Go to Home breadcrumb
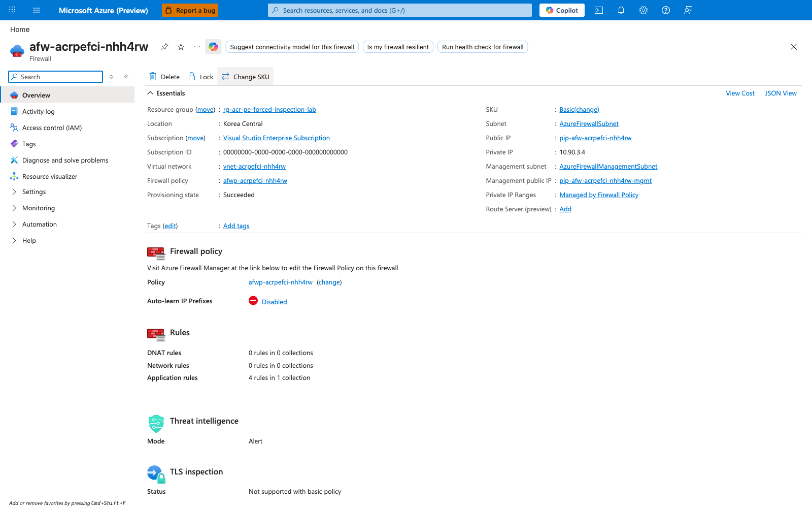 [x=20, y=29]
